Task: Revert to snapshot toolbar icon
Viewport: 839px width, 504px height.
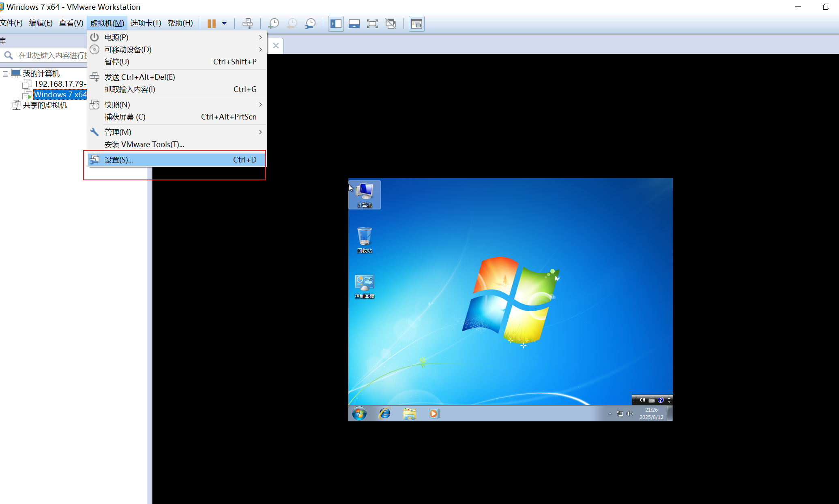Action: pyautogui.click(x=292, y=23)
